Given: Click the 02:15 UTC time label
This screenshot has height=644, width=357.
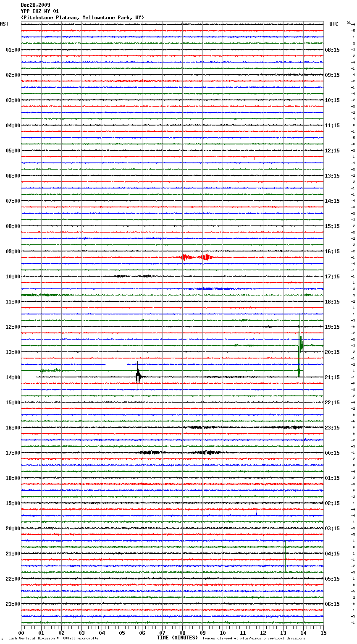Looking at the screenshot, I should [x=332, y=503].
